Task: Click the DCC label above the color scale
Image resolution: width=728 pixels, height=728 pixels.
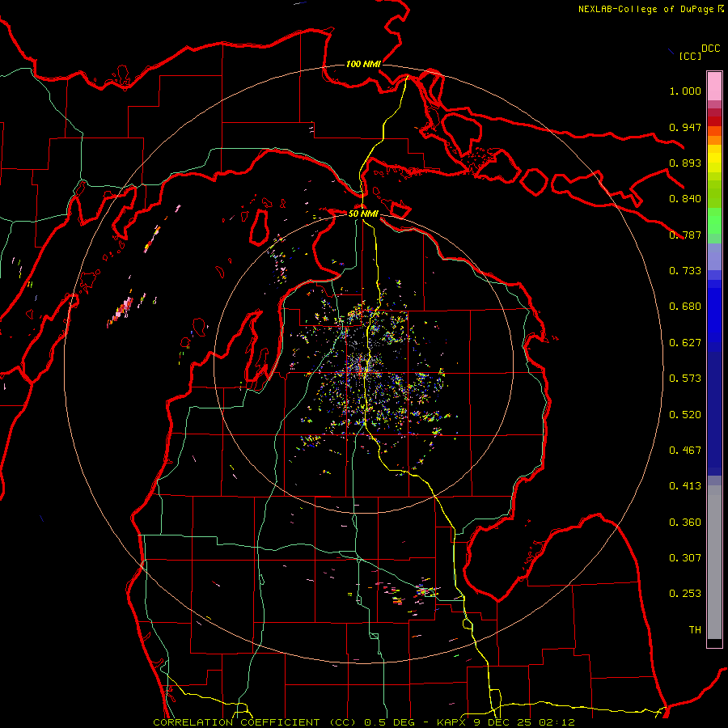Action: pos(710,49)
